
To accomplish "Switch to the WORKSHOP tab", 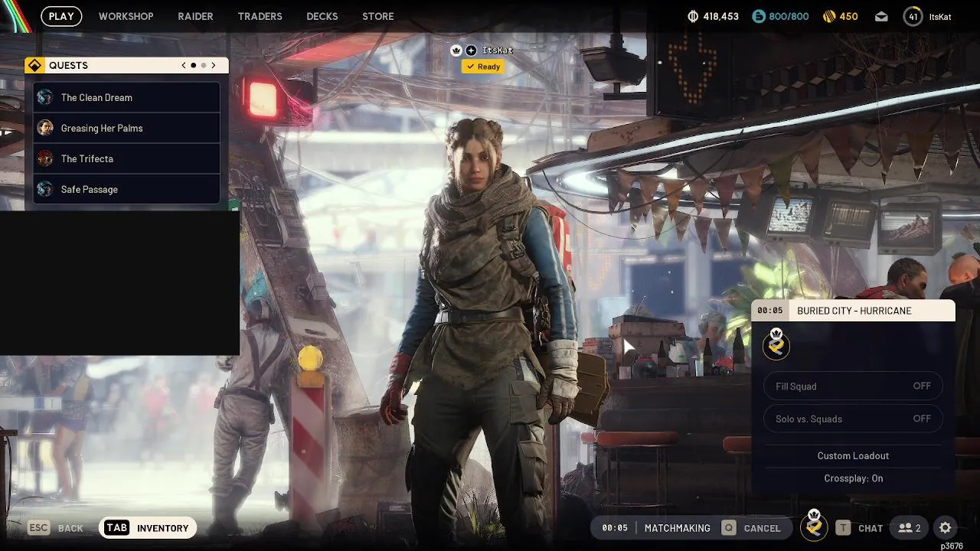I will point(126,16).
